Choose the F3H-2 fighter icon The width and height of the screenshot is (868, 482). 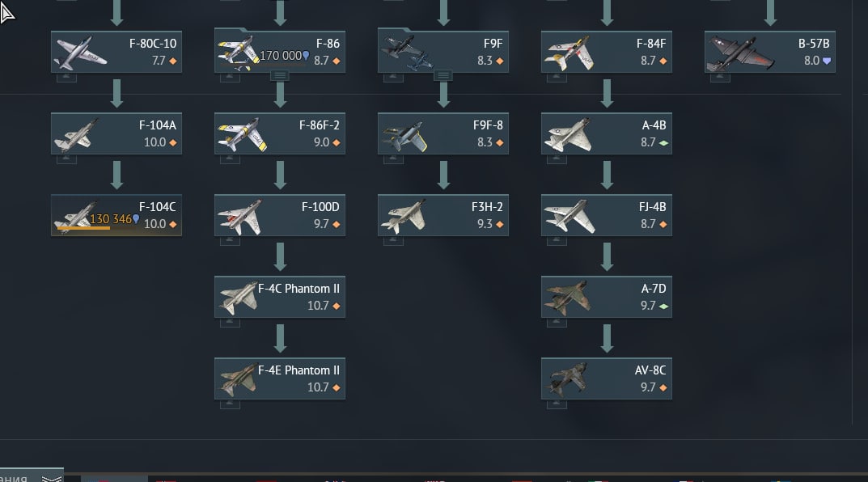click(404, 217)
